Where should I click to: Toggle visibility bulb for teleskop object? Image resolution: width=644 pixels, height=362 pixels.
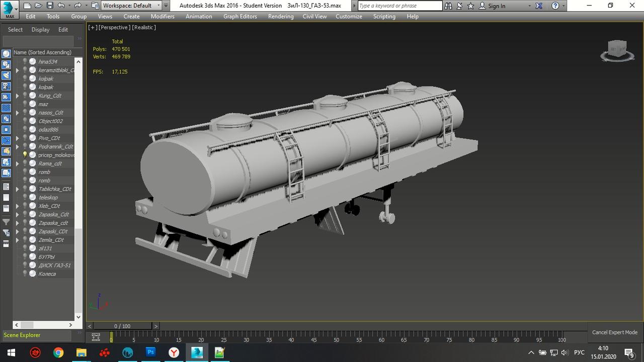[x=25, y=197]
